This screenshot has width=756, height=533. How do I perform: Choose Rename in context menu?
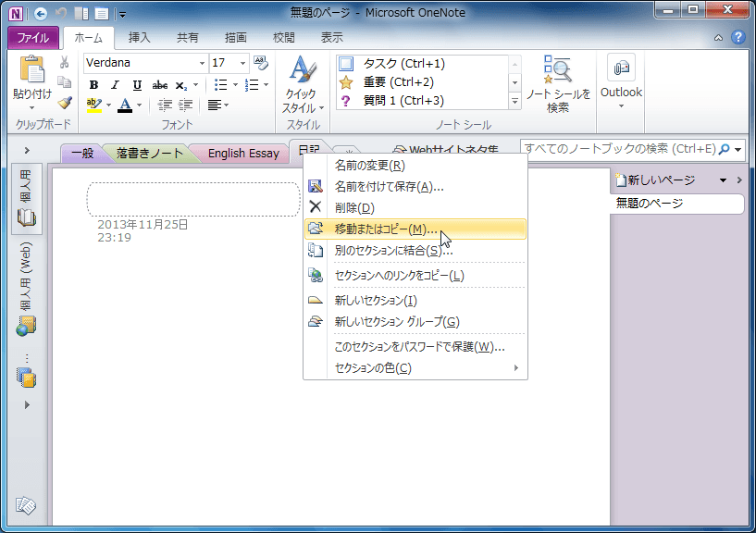pyautogui.click(x=415, y=166)
